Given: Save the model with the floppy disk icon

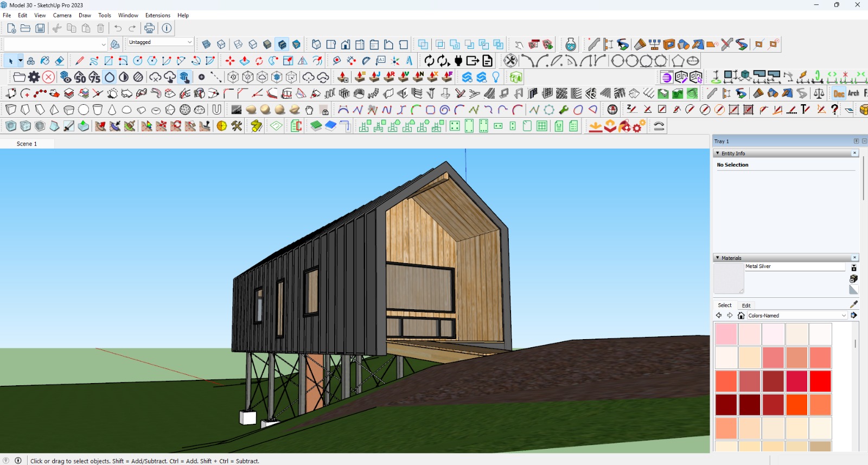Looking at the screenshot, I should tap(40, 28).
